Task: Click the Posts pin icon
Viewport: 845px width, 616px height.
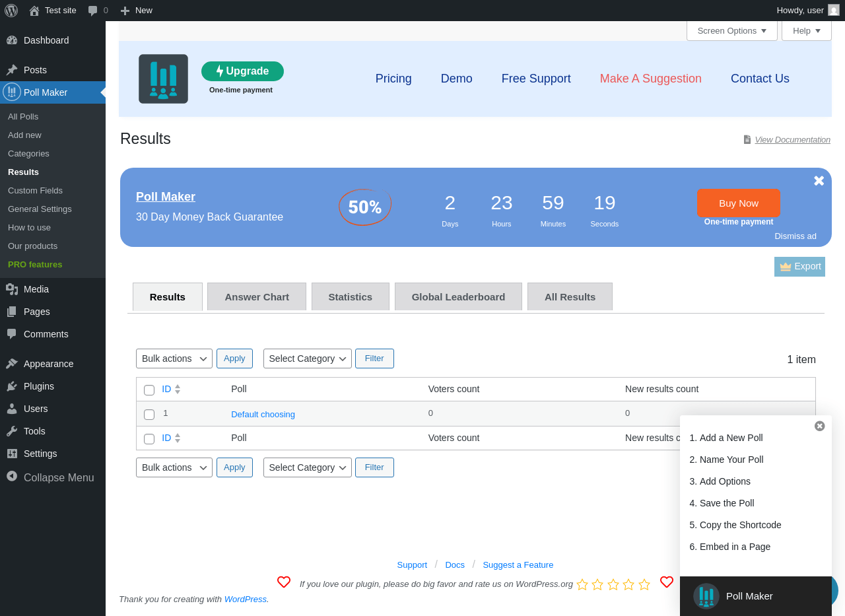Action: pyautogui.click(x=12, y=70)
